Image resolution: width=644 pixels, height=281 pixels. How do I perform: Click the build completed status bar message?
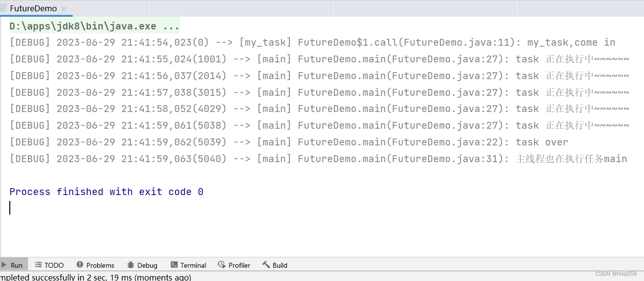coord(96,277)
